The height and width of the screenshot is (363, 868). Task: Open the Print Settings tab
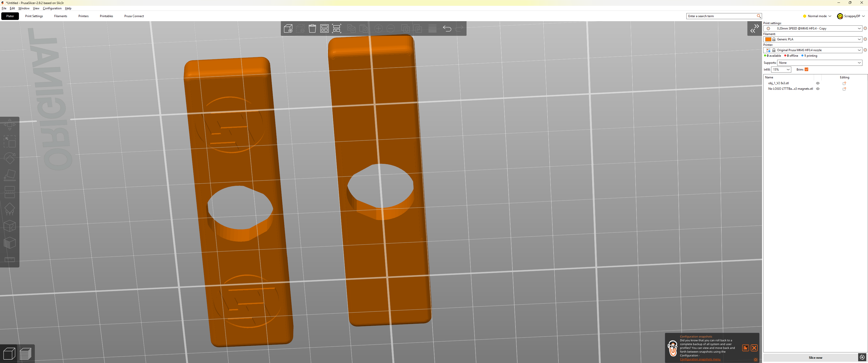click(34, 16)
